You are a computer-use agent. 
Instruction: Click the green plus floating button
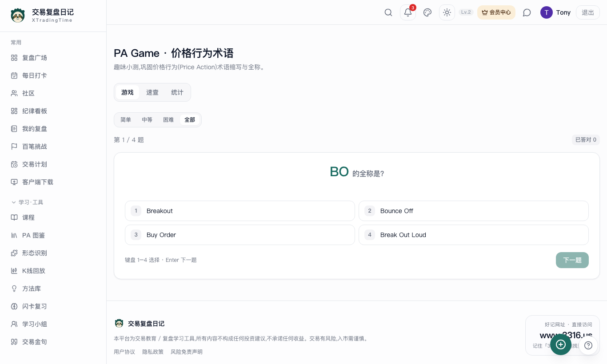click(561, 344)
